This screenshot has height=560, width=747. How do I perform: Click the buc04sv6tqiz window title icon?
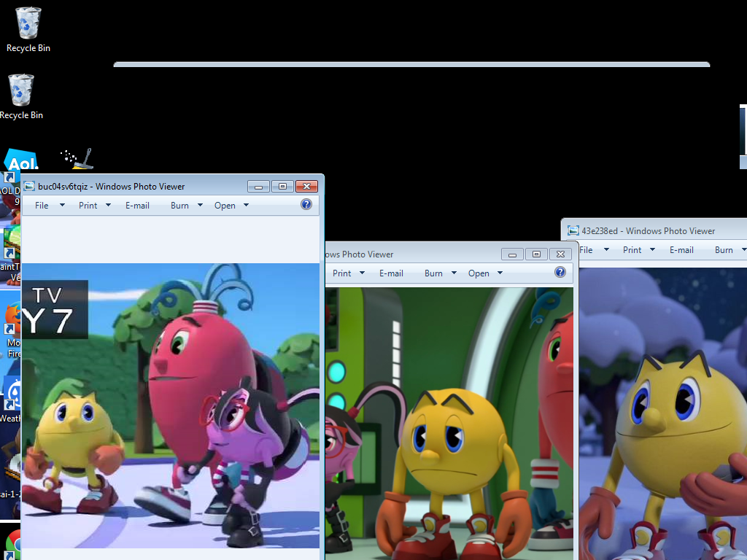pos(29,186)
